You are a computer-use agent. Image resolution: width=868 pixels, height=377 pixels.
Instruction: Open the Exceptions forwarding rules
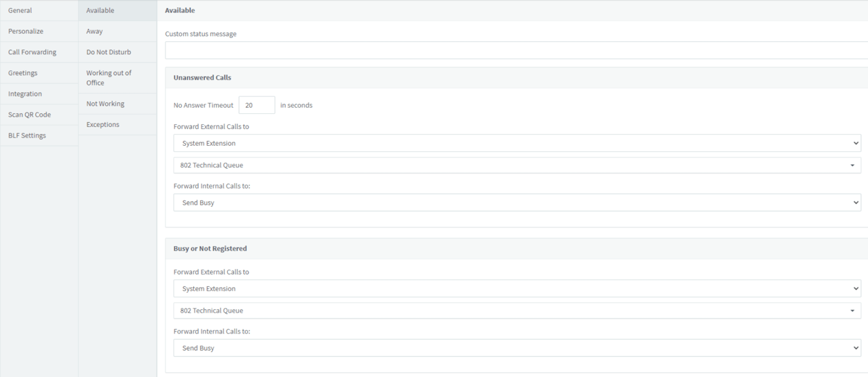click(103, 125)
